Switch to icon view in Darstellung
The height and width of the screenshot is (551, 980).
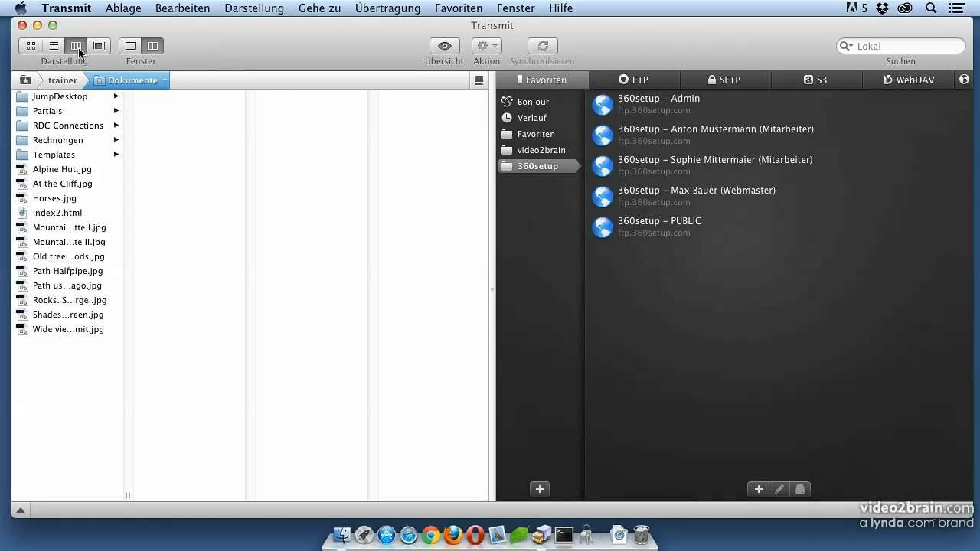click(x=31, y=46)
